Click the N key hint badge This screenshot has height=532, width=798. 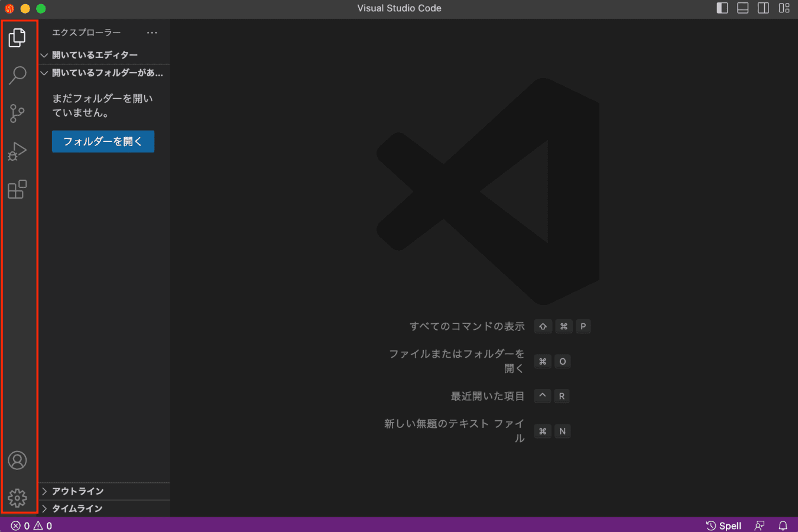coord(563,431)
